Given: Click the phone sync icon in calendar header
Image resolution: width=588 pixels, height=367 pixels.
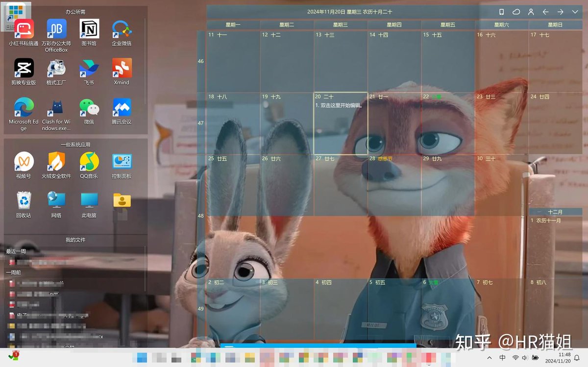Looking at the screenshot, I should [501, 12].
